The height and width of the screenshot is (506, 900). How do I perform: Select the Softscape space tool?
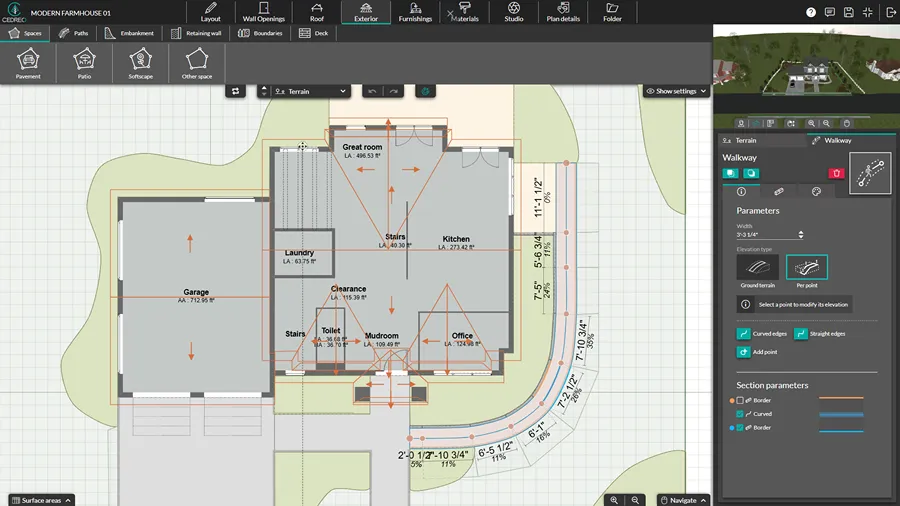[141, 64]
